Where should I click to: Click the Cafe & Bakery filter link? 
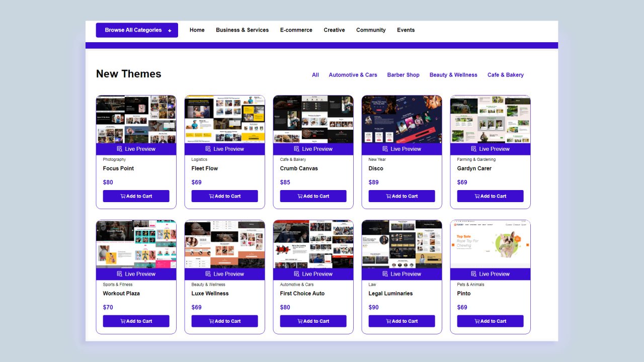(x=505, y=75)
